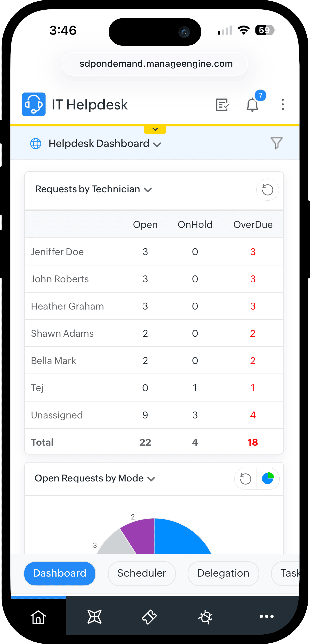Expand the Open Requests by Mode dropdown
Viewport: 310px width, 644px height.
pos(151,478)
